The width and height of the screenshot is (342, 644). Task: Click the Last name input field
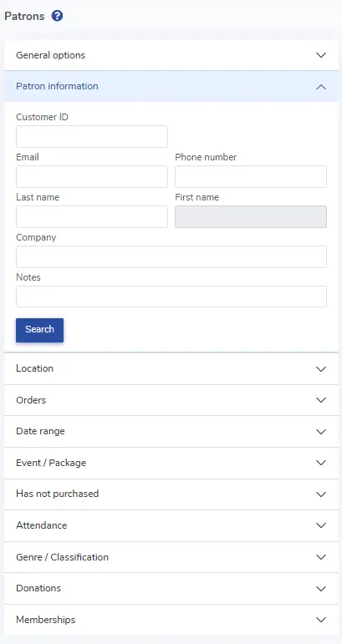92,217
